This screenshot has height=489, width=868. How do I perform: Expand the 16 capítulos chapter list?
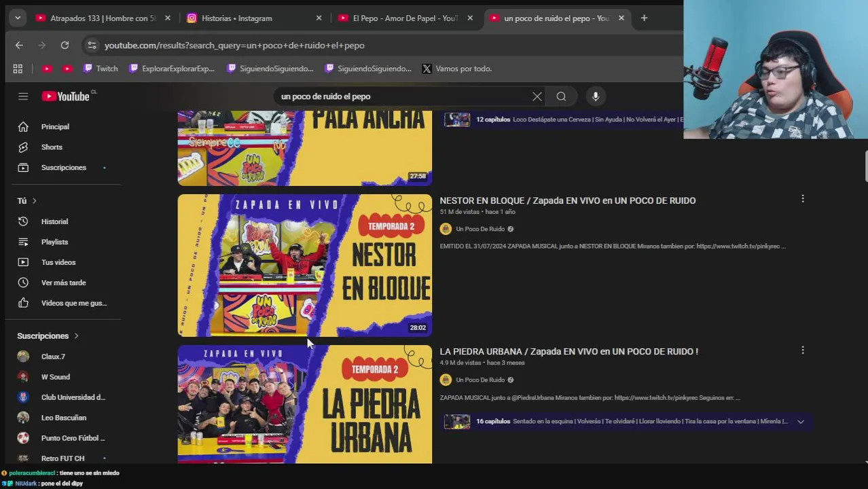click(x=801, y=422)
